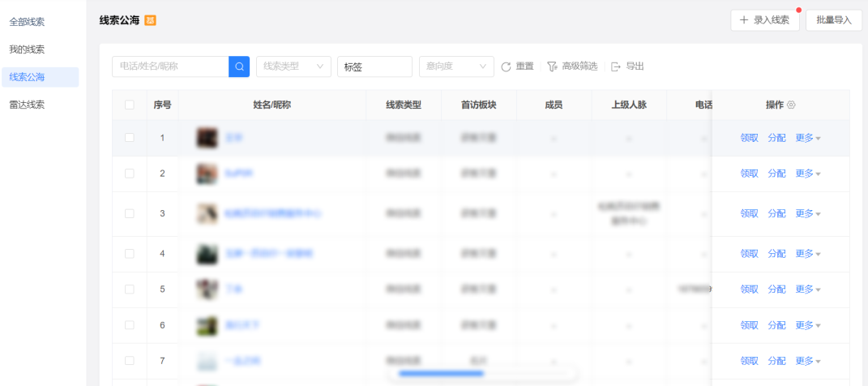Click 领取 in row 3

[x=750, y=214]
